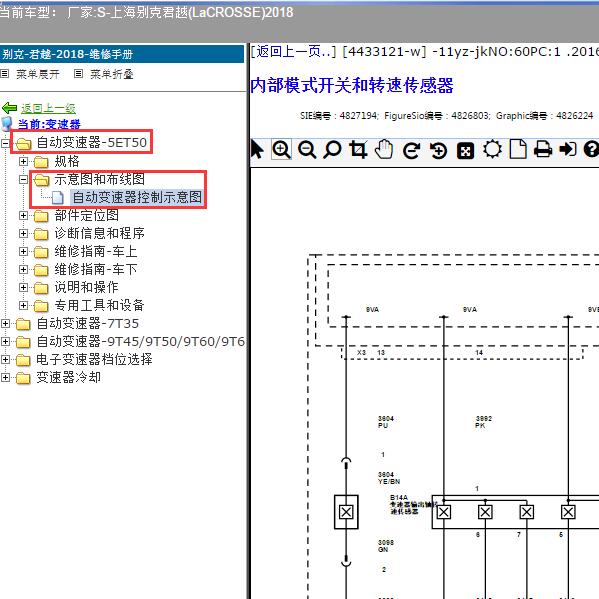
Task: Click folder icon beside 规格
Action: pyautogui.click(x=41, y=162)
